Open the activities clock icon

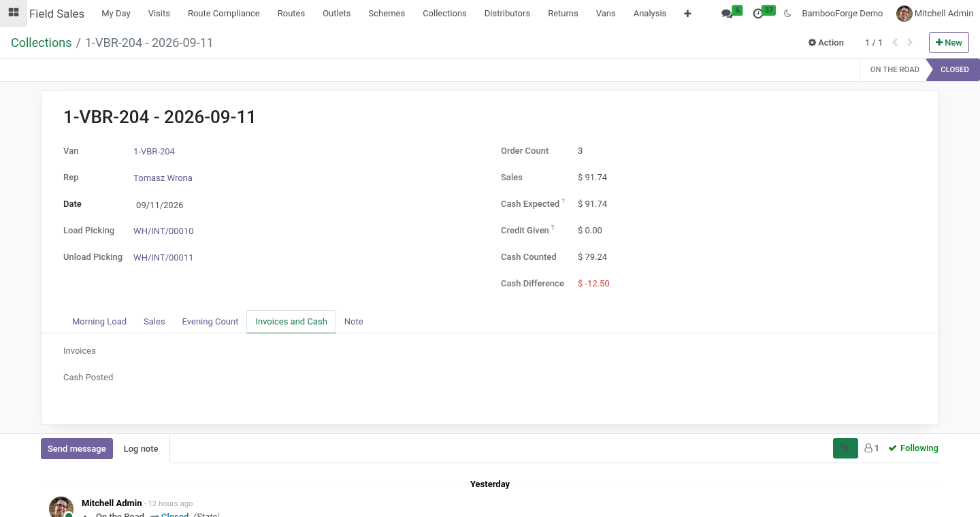(x=758, y=14)
